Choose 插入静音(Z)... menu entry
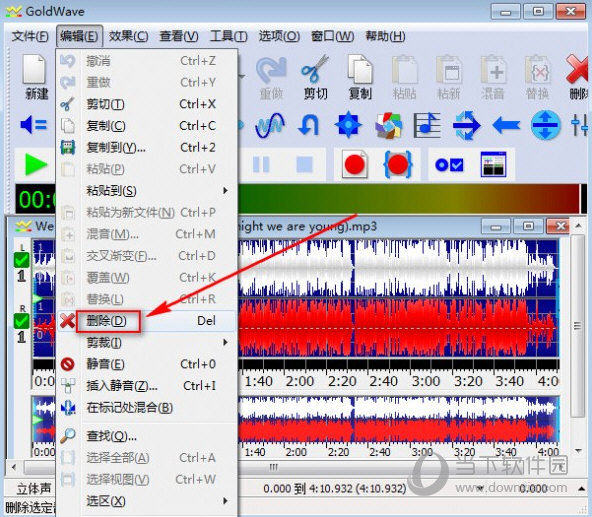 [x=147, y=386]
